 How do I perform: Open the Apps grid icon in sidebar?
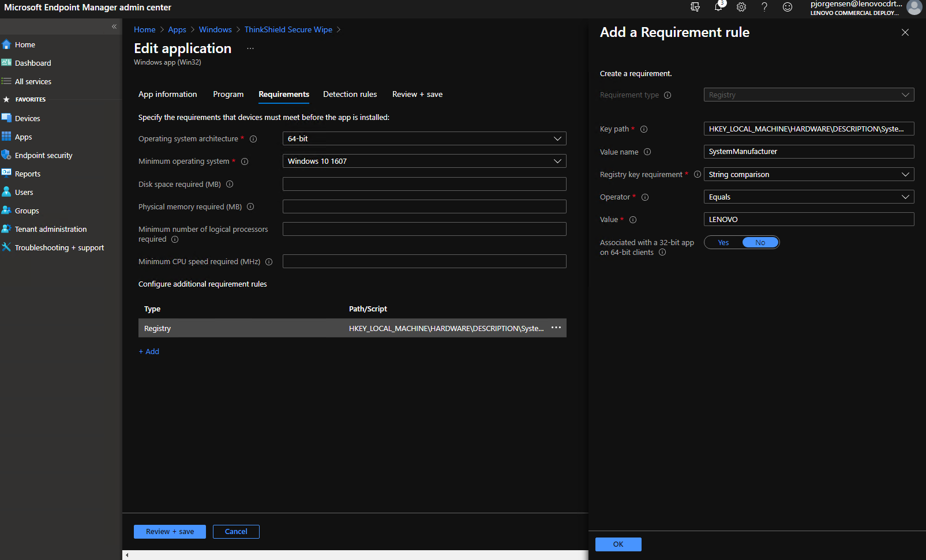[x=6, y=137]
